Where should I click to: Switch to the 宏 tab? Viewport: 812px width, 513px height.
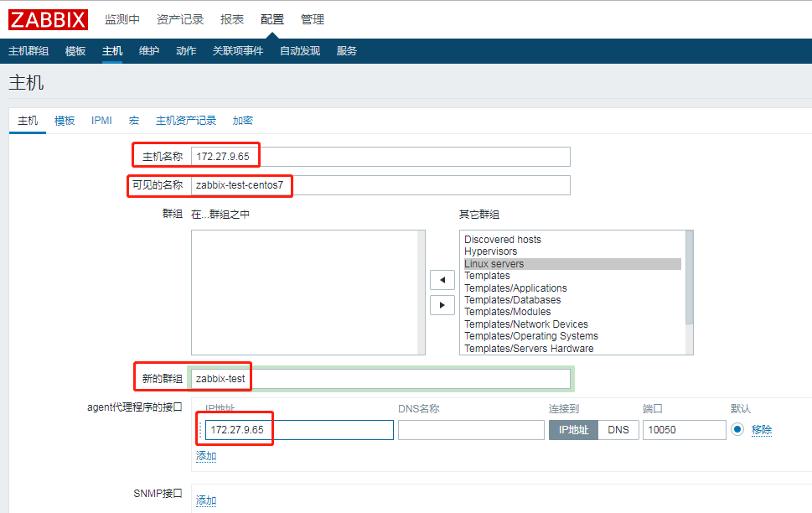click(133, 120)
